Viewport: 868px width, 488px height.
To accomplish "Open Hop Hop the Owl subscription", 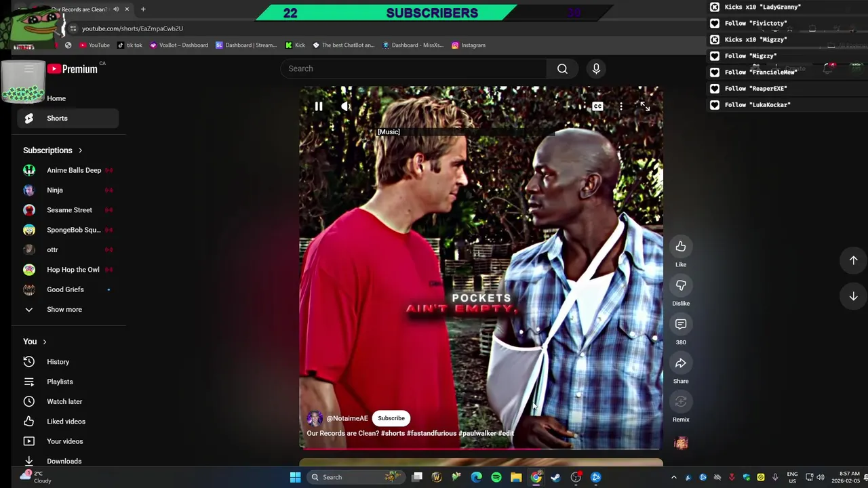I will 68,270.
